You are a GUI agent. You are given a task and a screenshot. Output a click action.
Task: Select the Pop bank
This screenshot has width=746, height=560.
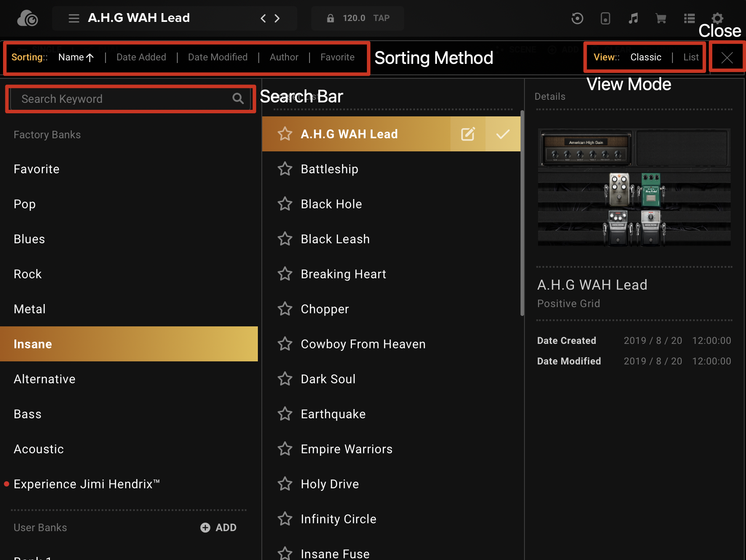129,204
